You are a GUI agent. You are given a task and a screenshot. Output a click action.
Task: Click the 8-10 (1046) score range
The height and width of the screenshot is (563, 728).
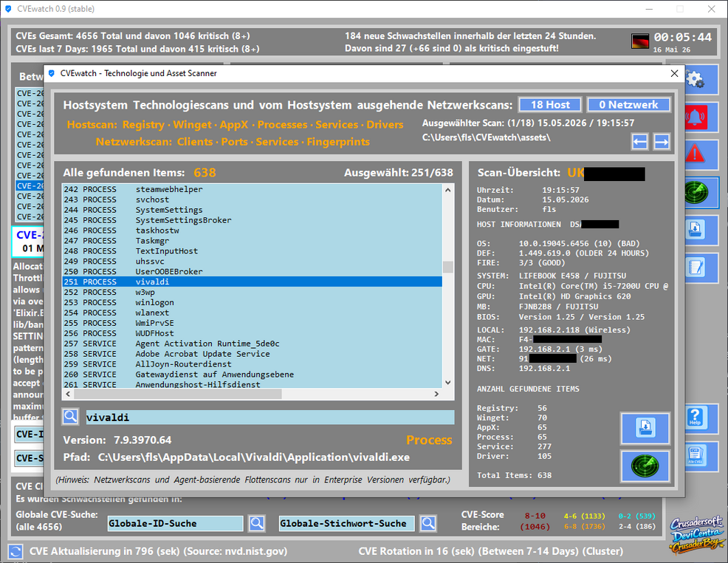[535, 521]
